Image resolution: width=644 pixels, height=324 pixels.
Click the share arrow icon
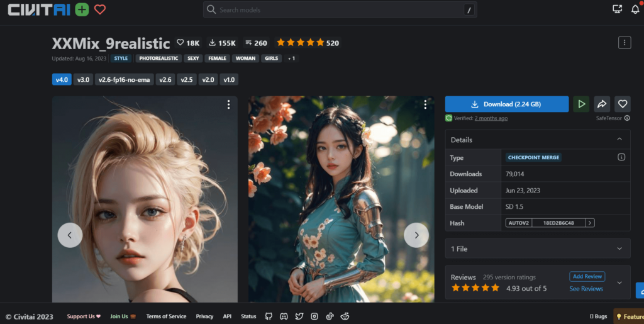click(602, 104)
